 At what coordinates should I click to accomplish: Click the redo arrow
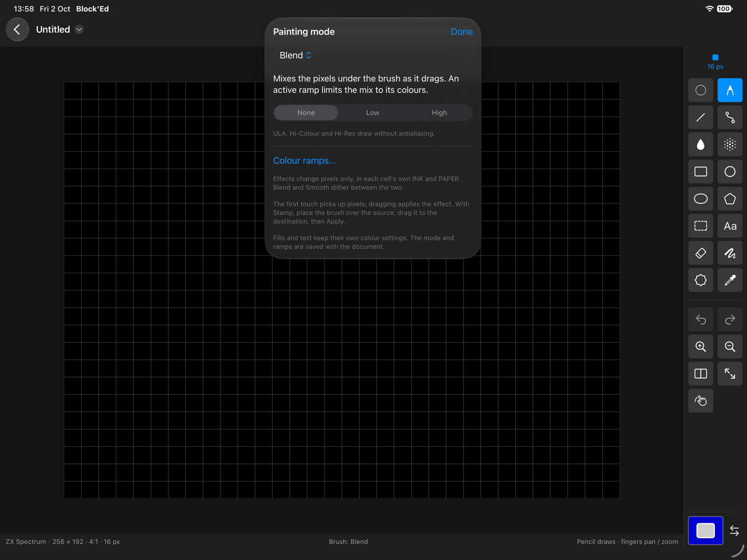pyautogui.click(x=730, y=320)
